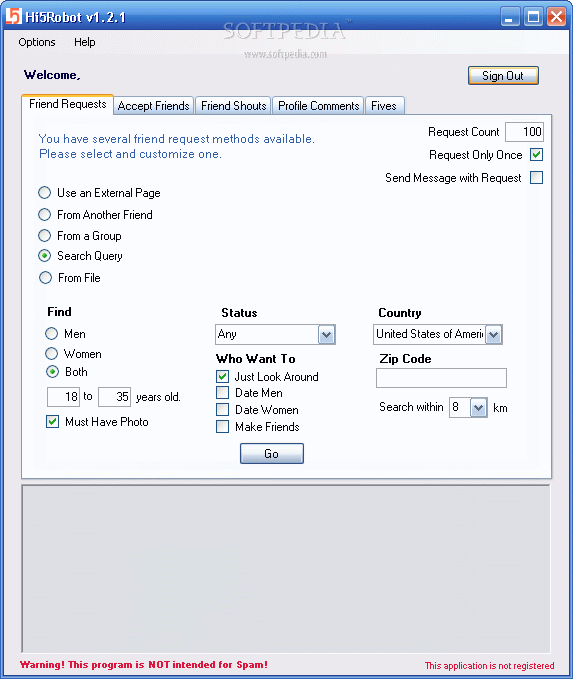Click the minimum age field
573x679 pixels.
click(63, 397)
